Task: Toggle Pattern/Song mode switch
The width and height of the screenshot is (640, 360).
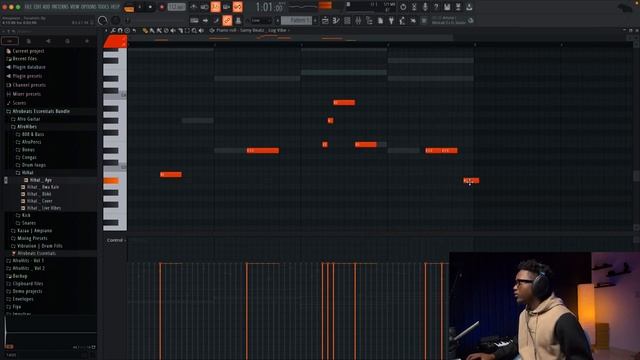Action: pyautogui.click(x=129, y=7)
